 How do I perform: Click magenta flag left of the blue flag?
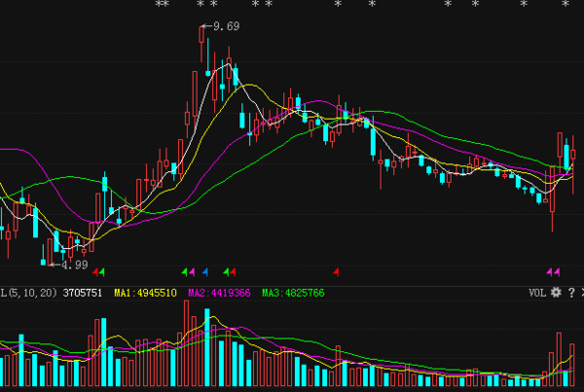click(x=192, y=272)
